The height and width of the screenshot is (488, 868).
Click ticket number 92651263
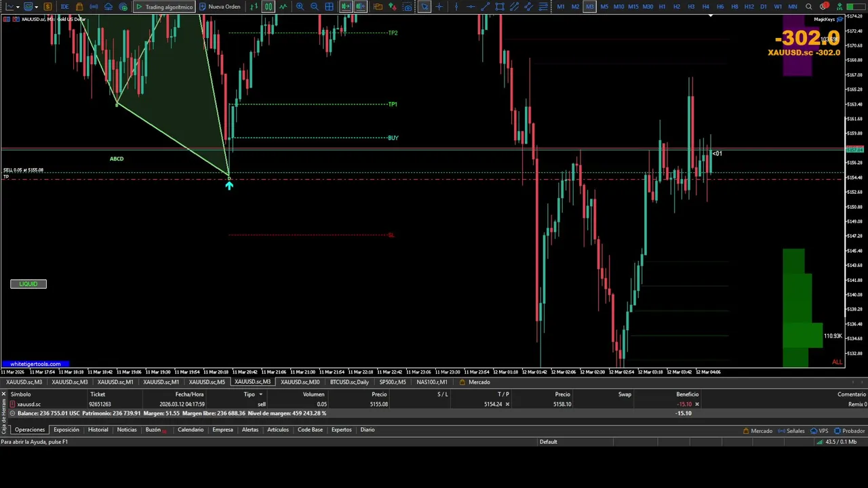coord(100,404)
